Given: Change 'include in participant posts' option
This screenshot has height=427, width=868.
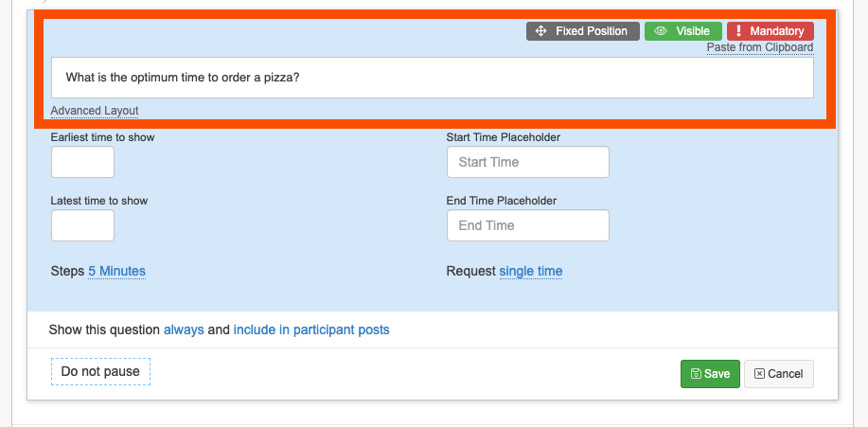Looking at the screenshot, I should pyautogui.click(x=311, y=330).
